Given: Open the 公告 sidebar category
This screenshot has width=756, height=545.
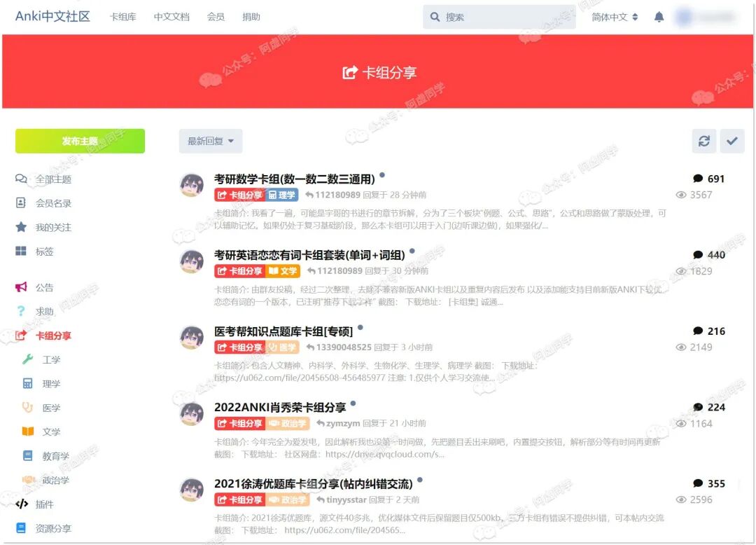Looking at the screenshot, I should [x=44, y=287].
